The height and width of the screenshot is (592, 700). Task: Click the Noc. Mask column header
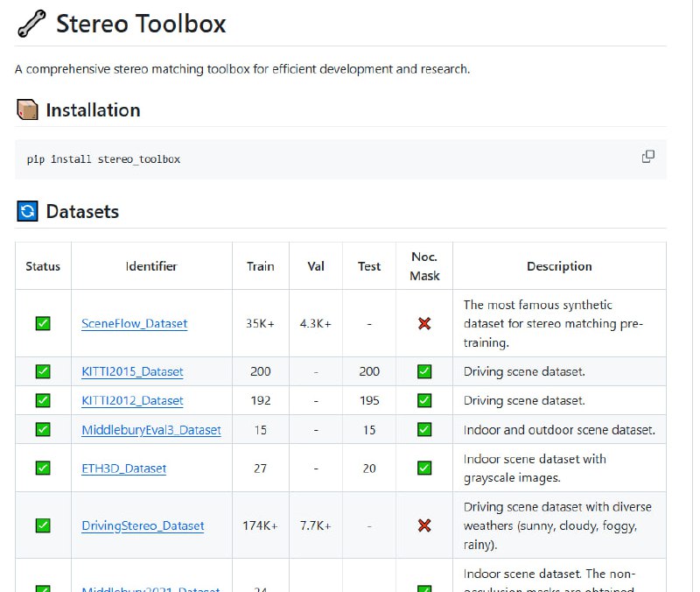[x=424, y=265]
